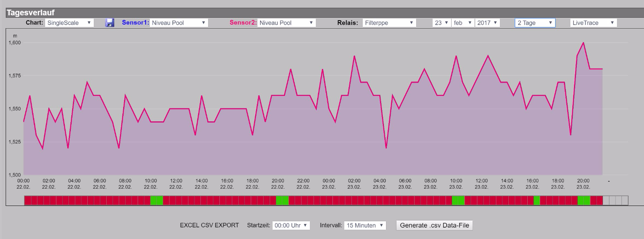Click Generate .csv Data-File button

pyautogui.click(x=434, y=225)
